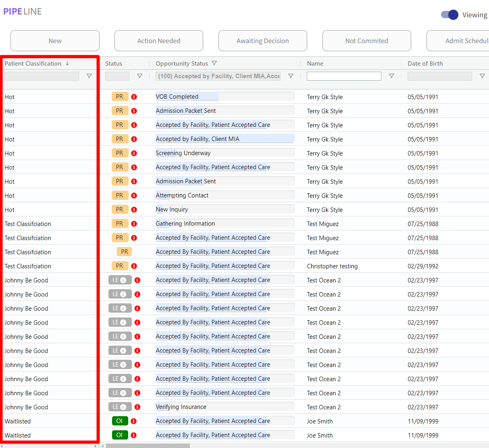
Task: Click PR badge in New Inquiry row
Action: point(120,209)
